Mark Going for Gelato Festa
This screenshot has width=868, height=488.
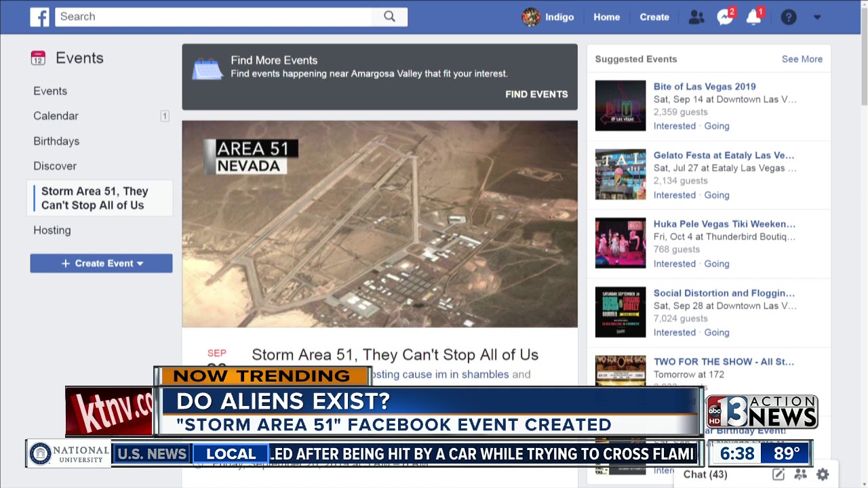[717, 195]
